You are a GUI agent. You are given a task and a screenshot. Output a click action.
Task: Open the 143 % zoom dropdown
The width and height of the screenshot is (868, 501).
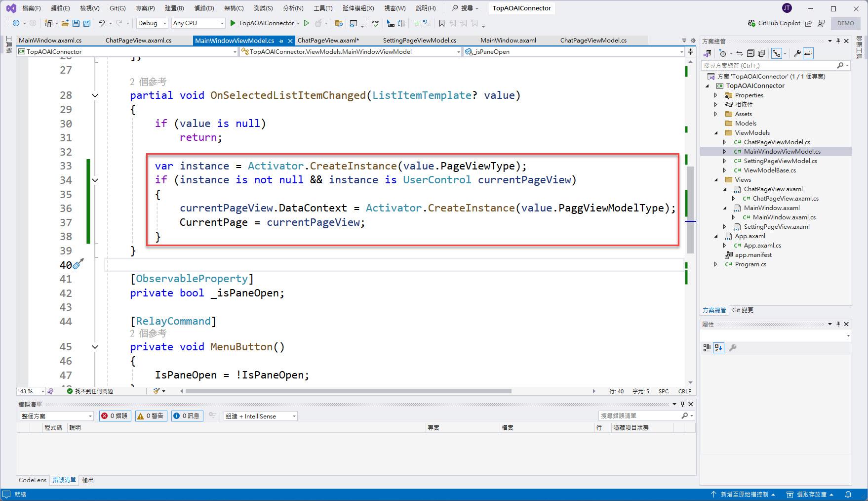pos(31,391)
